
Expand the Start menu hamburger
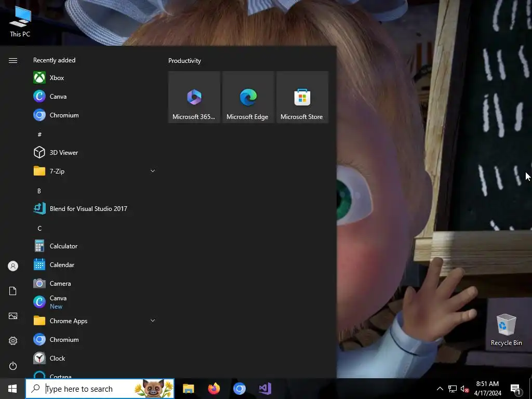point(13,60)
